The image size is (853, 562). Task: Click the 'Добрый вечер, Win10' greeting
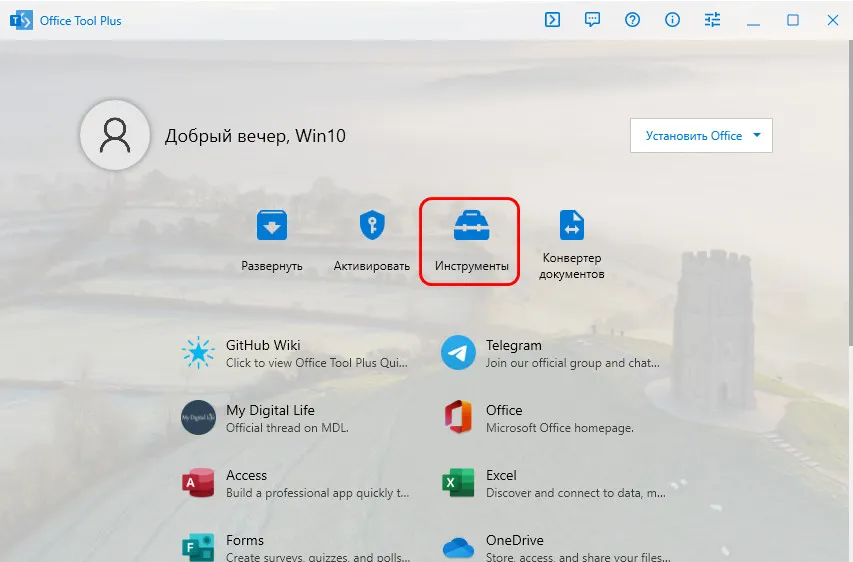255,135
